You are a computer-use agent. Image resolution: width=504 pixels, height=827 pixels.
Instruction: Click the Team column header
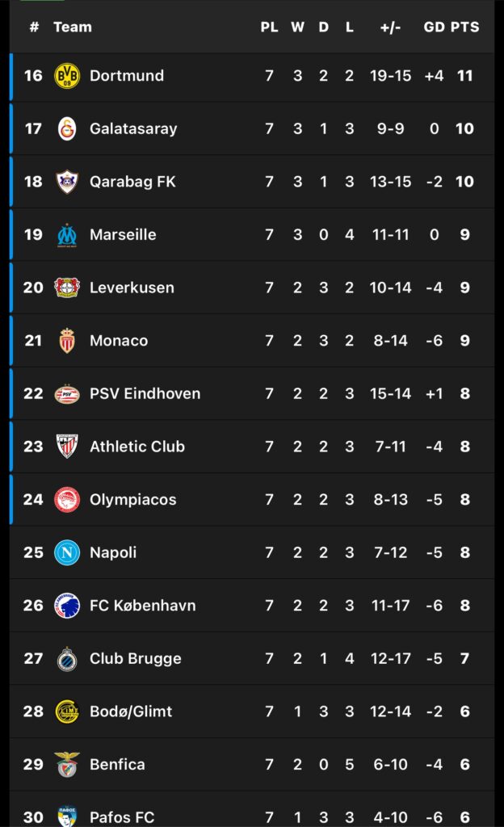[73, 27]
